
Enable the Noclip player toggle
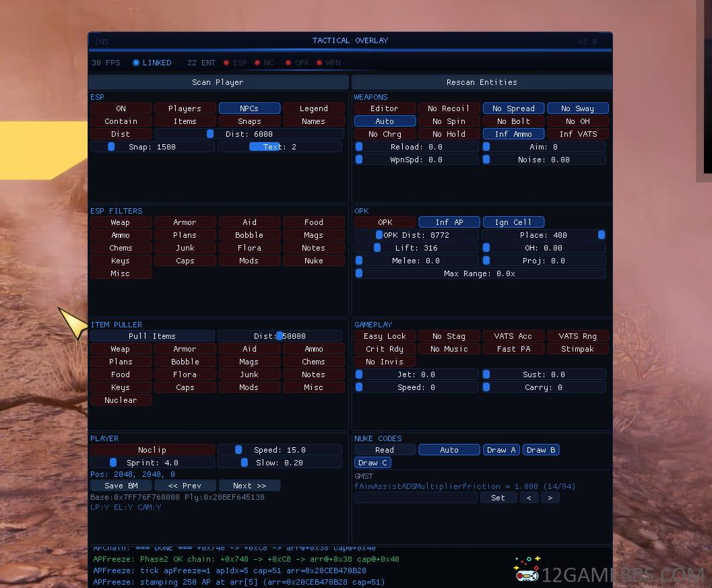coord(152,450)
